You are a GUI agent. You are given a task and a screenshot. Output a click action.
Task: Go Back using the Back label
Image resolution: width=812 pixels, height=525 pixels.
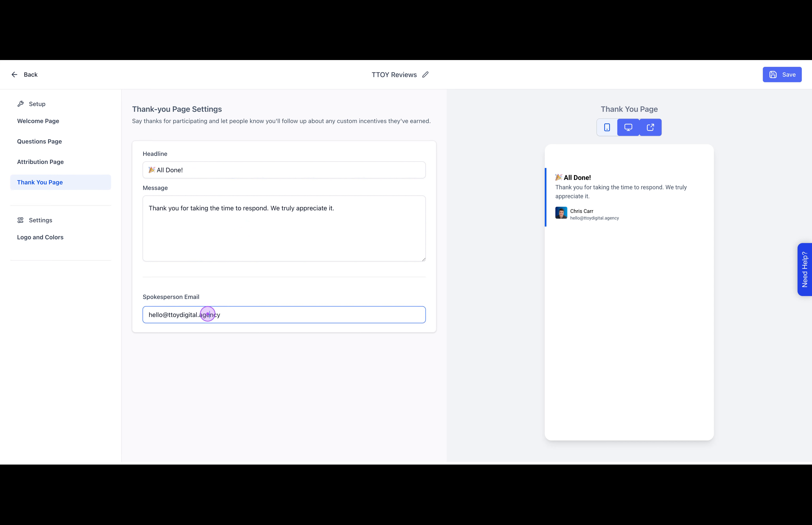tap(31, 75)
